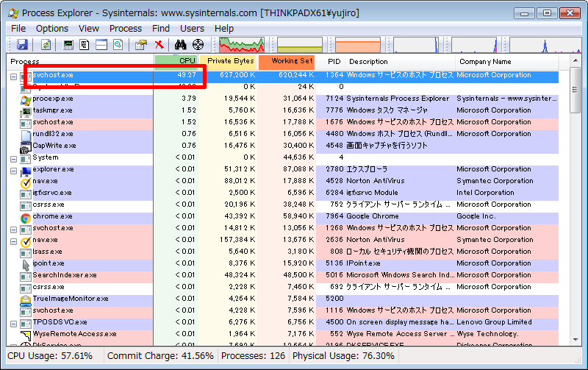Viewport: 588px width, 370px height.
Task: Collapse the highlighted svchost.exe PID 1364 tree node
Action: coord(13,77)
